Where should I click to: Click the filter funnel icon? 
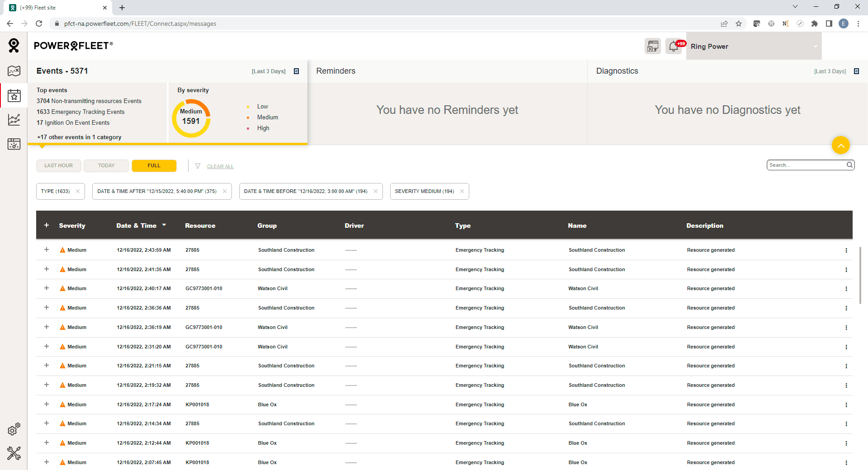(198, 166)
